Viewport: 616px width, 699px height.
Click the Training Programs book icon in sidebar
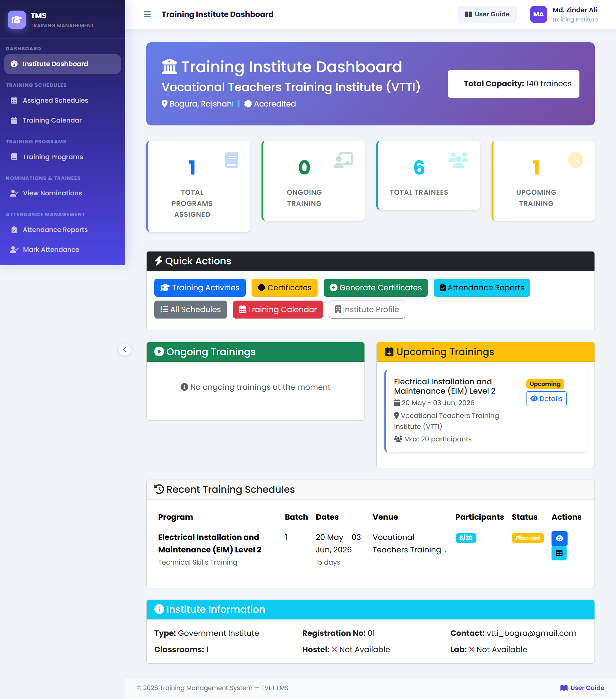(x=14, y=157)
